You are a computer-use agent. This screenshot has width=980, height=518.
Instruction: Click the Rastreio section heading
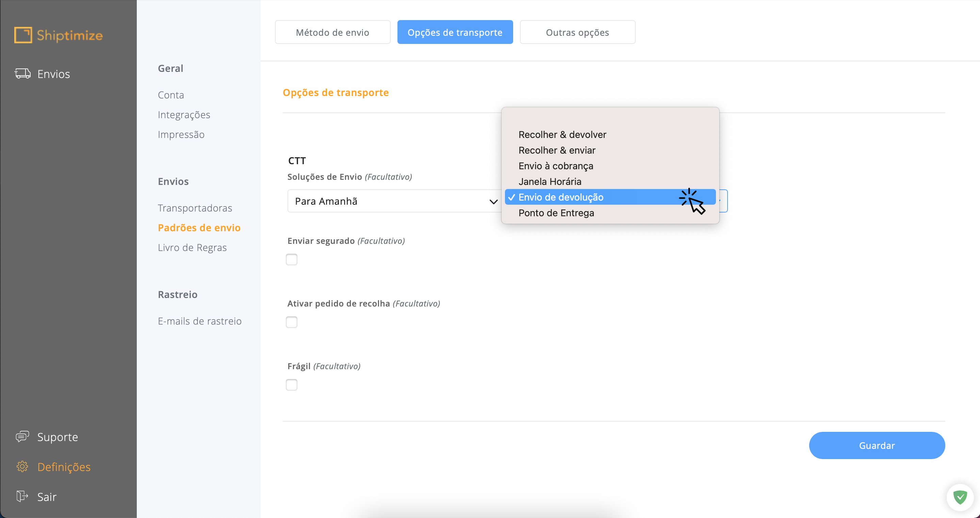tap(177, 295)
